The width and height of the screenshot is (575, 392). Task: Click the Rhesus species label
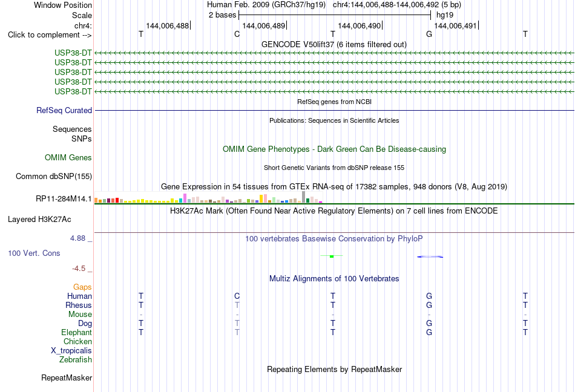coord(79,305)
